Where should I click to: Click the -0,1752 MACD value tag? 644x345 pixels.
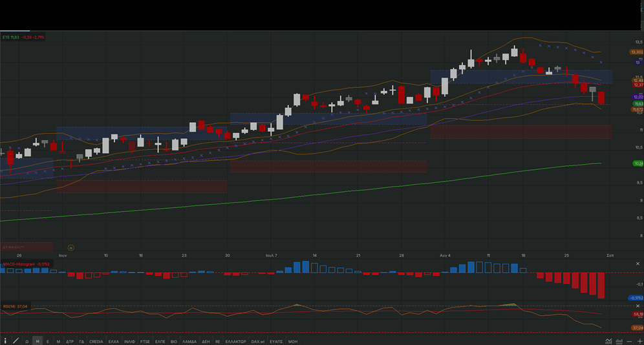click(636, 298)
